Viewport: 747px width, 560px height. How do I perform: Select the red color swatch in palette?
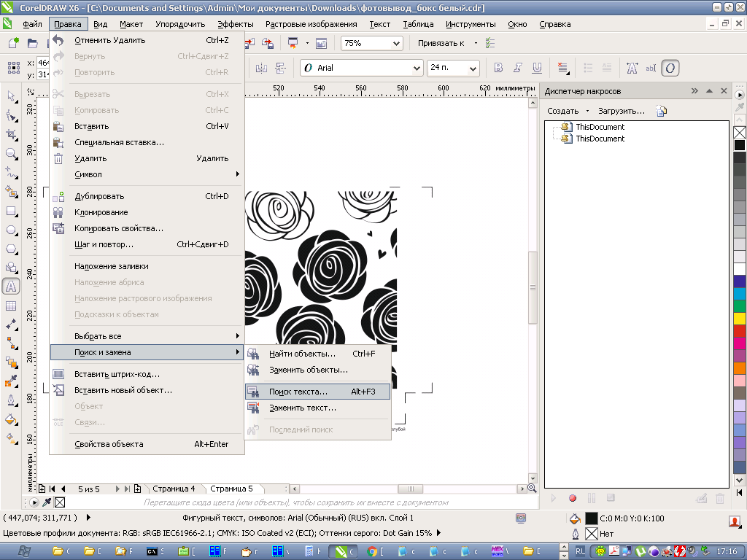click(x=740, y=331)
